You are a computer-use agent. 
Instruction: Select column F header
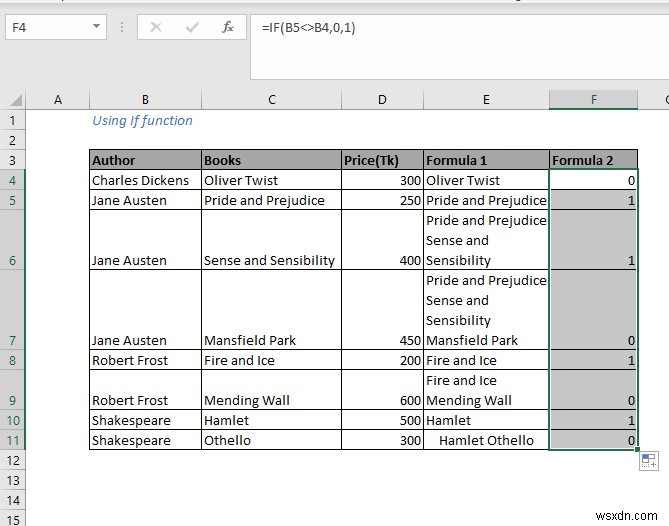pos(593,100)
